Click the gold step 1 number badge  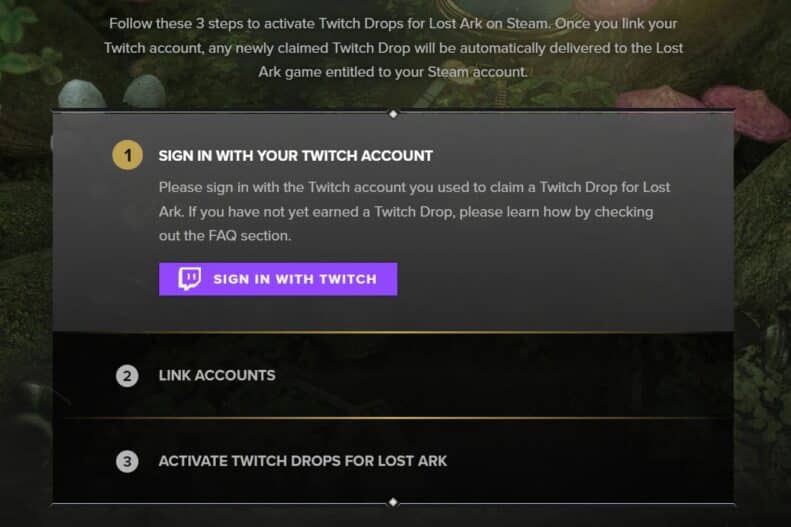pyautogui.click(x=127, y=155)
